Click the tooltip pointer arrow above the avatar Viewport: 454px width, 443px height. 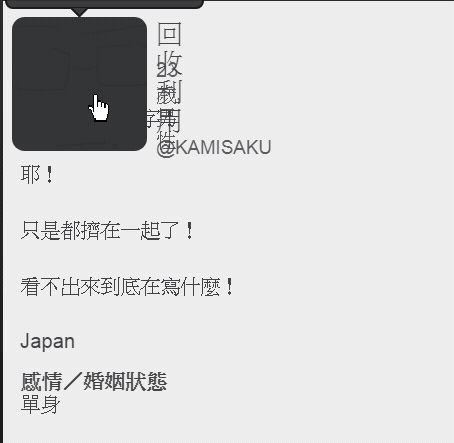click(x=79, y=12)
